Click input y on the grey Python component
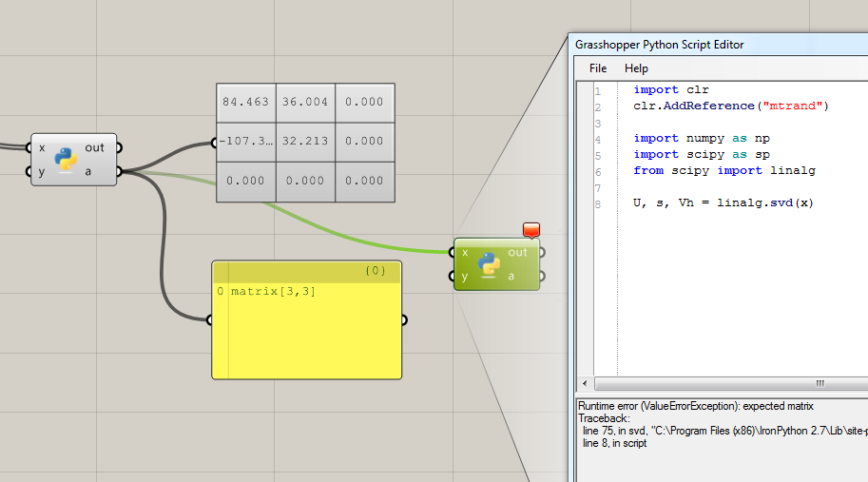Viewport: 868px width, 482px height. point(41,171)
